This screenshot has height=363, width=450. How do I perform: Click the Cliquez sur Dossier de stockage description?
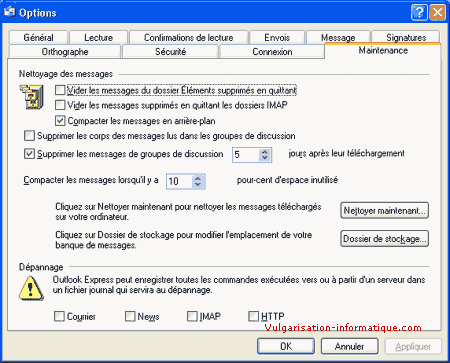[184, 240]
